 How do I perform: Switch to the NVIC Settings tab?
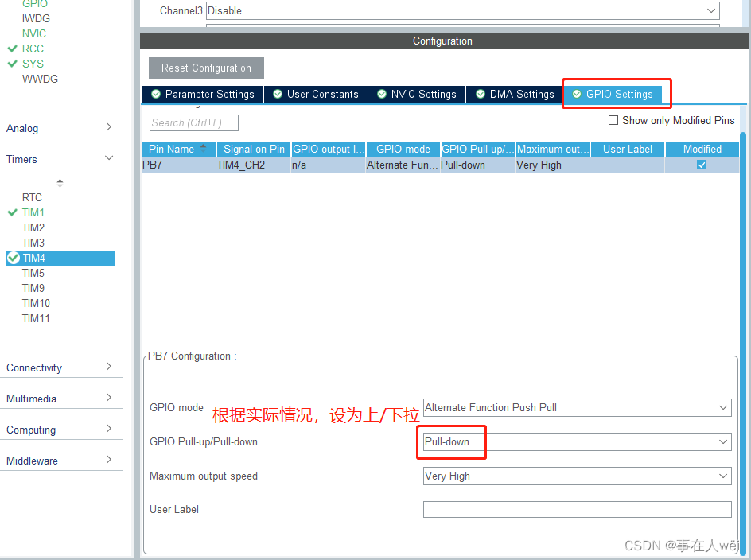click(417, 95)
